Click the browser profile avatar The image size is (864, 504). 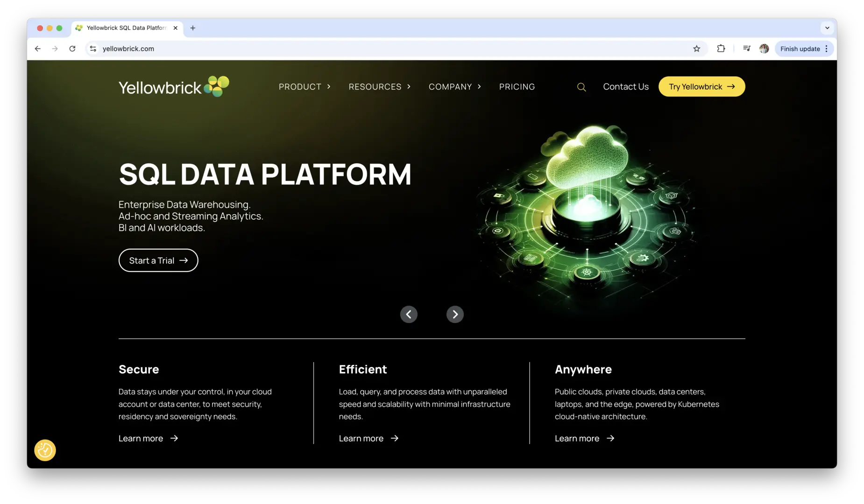pyautogui.click(x=764, y=49)
